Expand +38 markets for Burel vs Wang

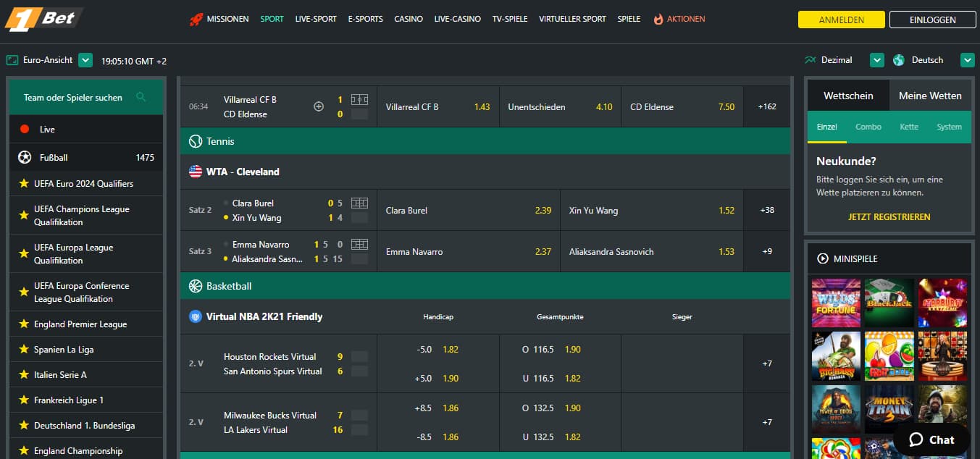767,210
